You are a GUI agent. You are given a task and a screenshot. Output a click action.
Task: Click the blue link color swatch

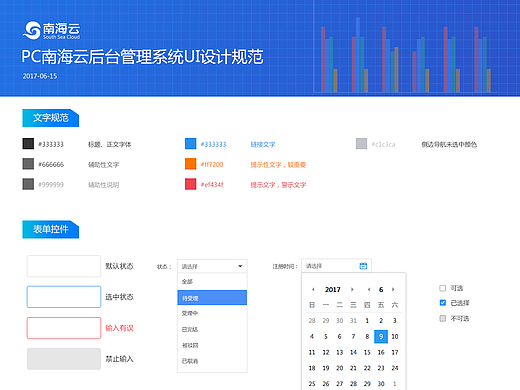tap(191, 144)
